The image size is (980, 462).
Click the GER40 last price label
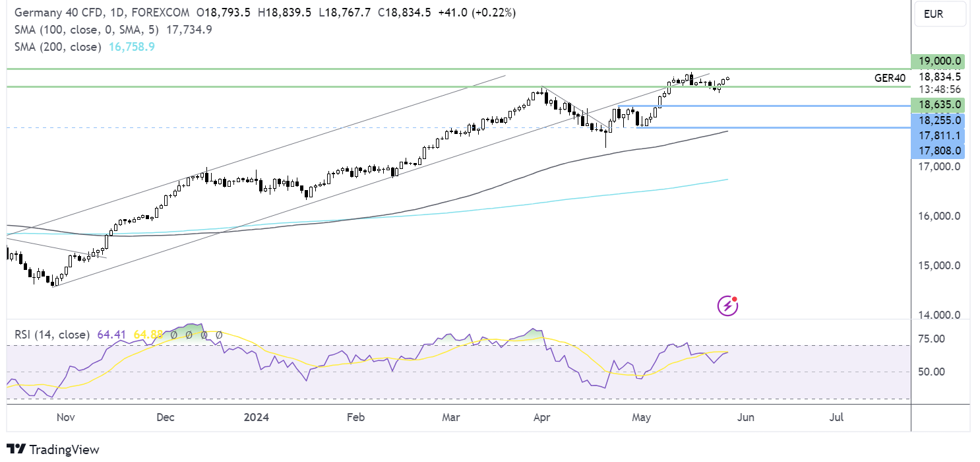coord(890,78)
